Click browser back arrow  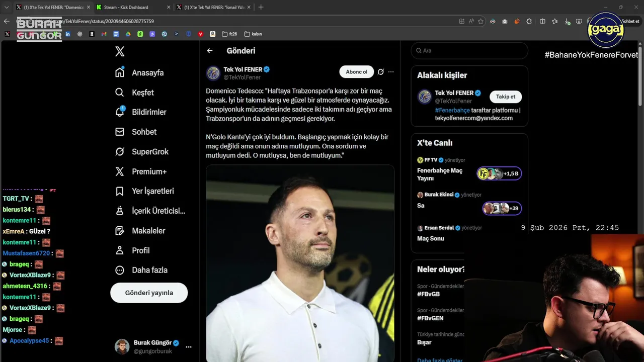(x=7, y=21)
